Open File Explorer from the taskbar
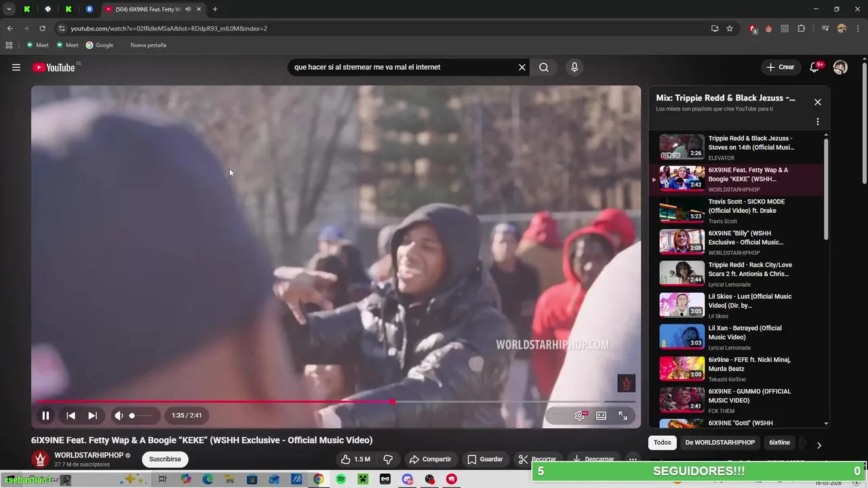This screenshot has width=868, height=488. tap(230, 479)
